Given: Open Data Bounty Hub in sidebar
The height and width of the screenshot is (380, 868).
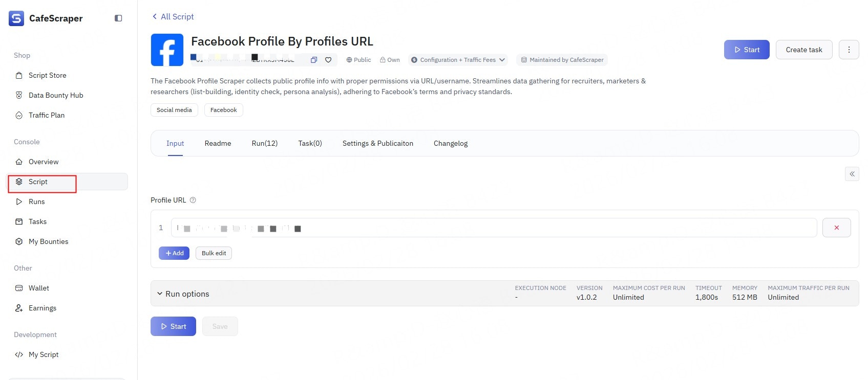Looking at the screenshot, I should pyautogui.click(x=68, y=95).
